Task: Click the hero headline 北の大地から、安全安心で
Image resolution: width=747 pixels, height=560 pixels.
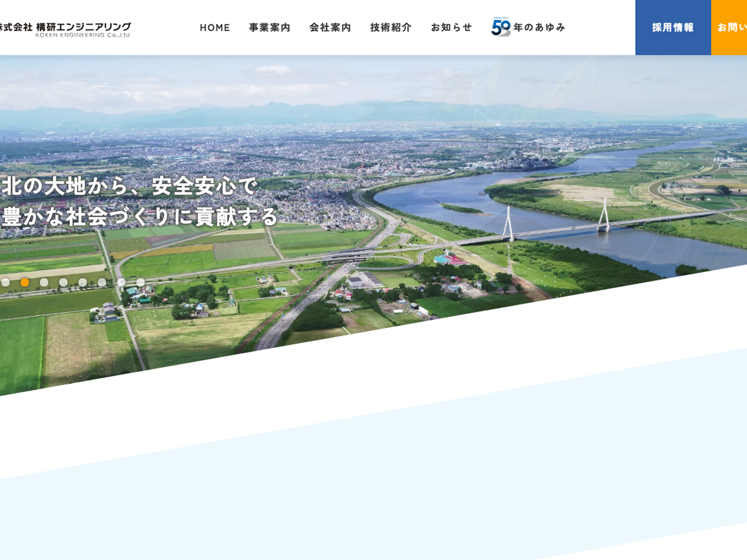Action: pyautogui.click(x=129, y=186)
